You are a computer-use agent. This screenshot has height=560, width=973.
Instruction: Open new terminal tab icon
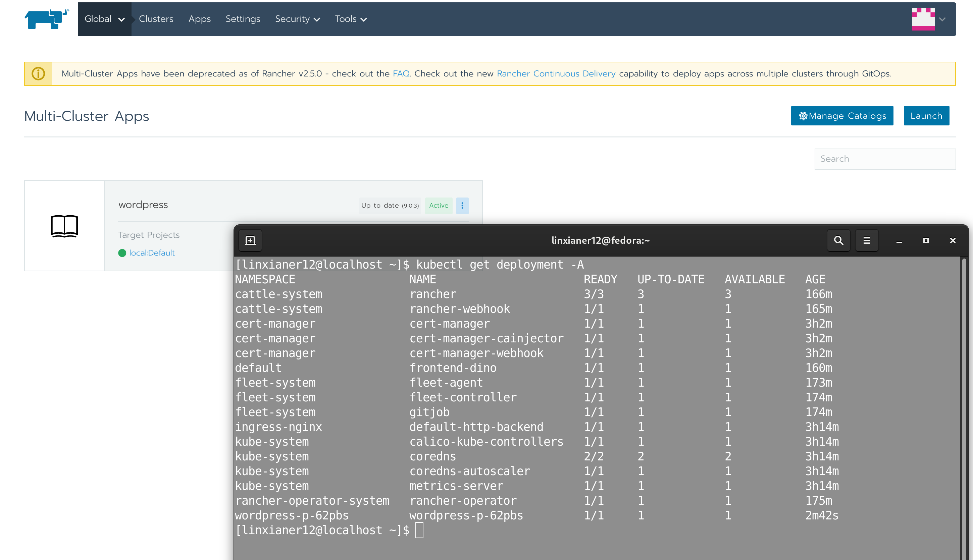[250, 240]
